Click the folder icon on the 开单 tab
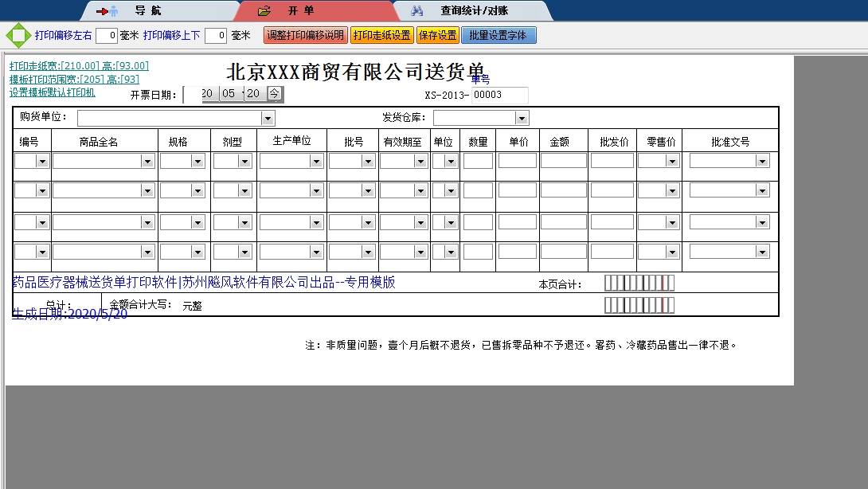 click(262, 11)
